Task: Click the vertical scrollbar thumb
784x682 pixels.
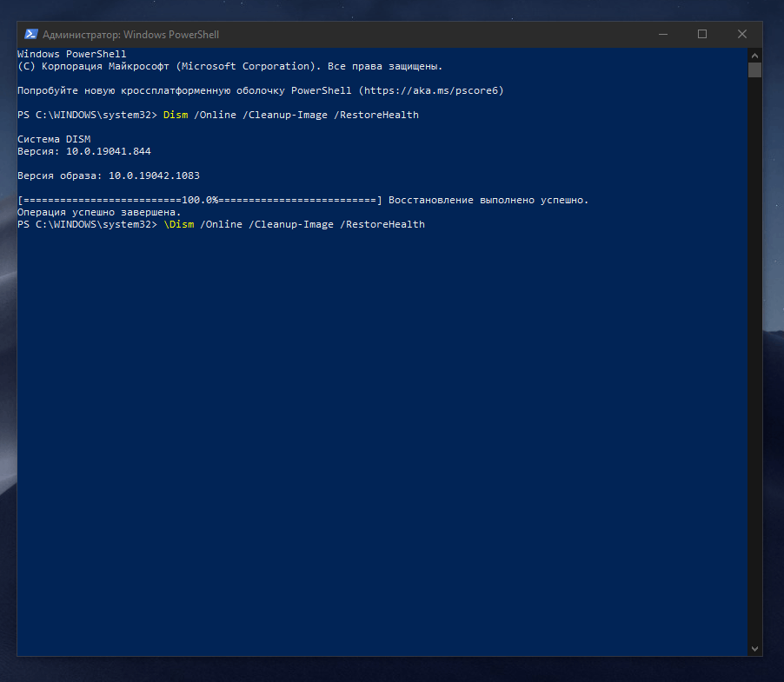Action: point(754,70)
